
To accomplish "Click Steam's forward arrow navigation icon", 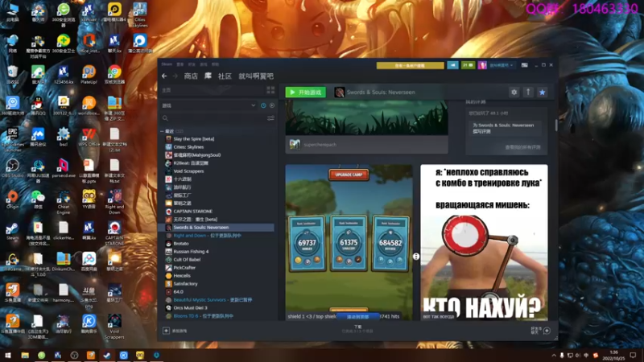I will pos(175,76).
